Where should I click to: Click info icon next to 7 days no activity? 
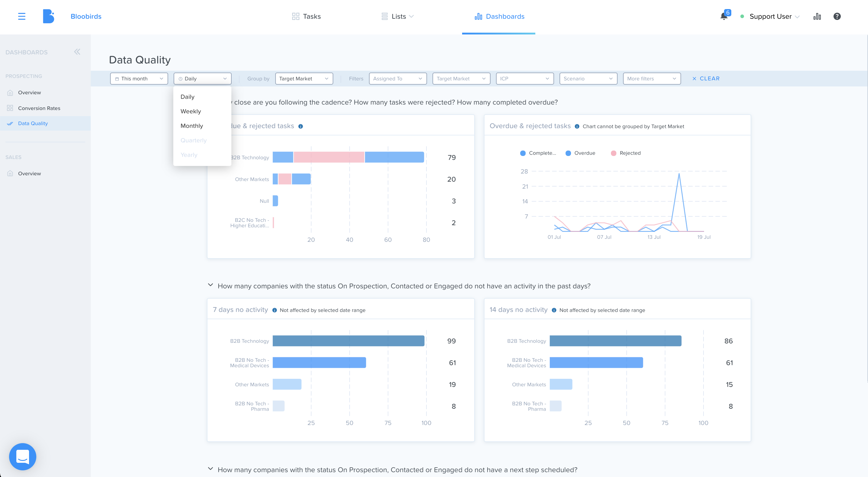coord(275,310)
